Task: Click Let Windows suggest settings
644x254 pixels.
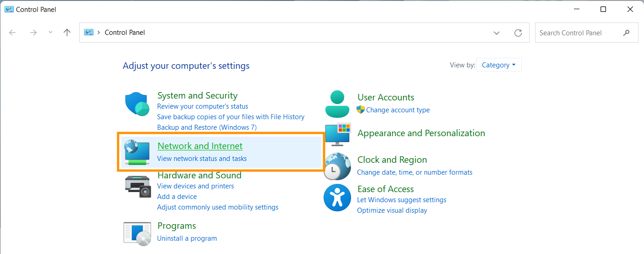Action: 402,200
